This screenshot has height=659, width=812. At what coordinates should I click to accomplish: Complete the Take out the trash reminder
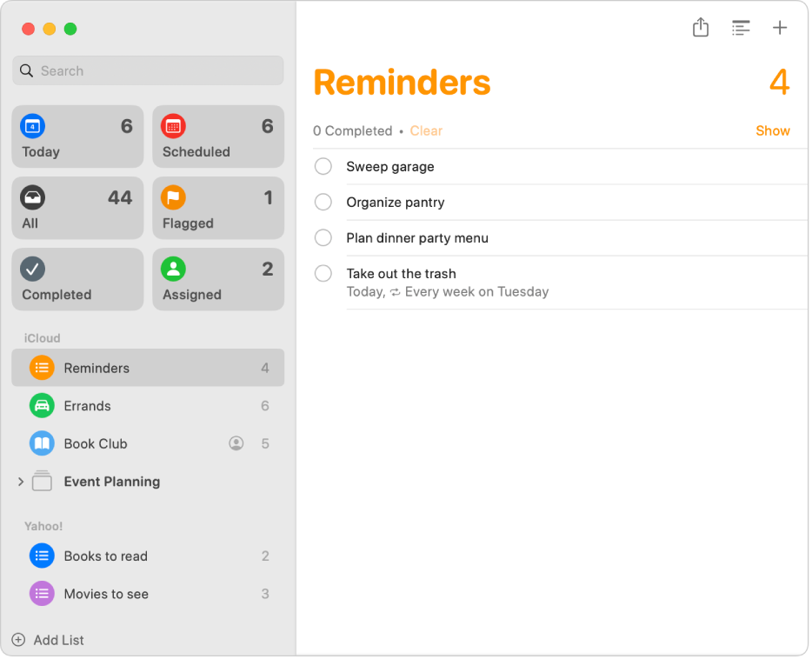(x=323, y=273)
